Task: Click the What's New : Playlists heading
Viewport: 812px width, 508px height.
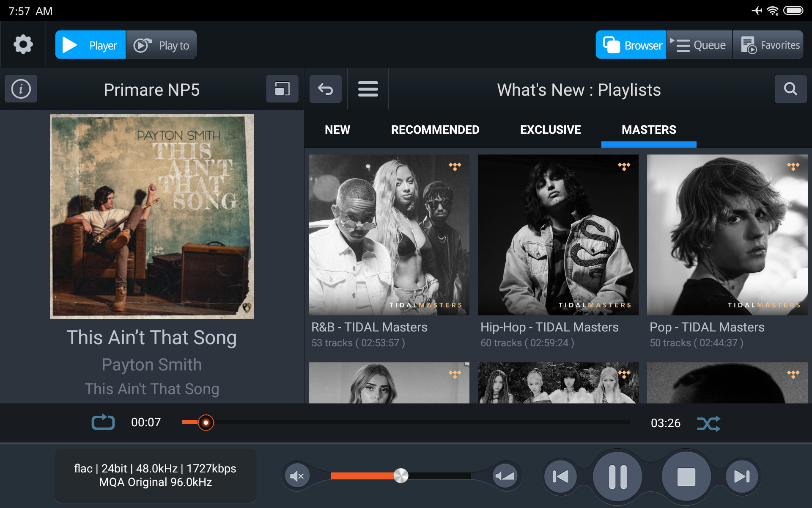Action: (579, 90)
